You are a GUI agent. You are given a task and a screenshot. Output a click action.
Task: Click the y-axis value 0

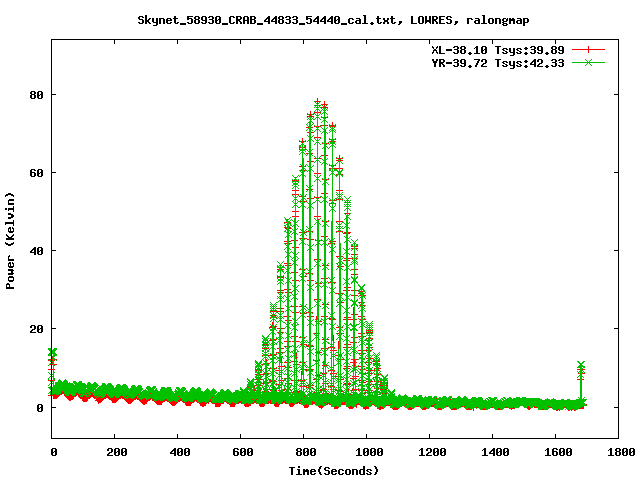click(x=40, y=408)
